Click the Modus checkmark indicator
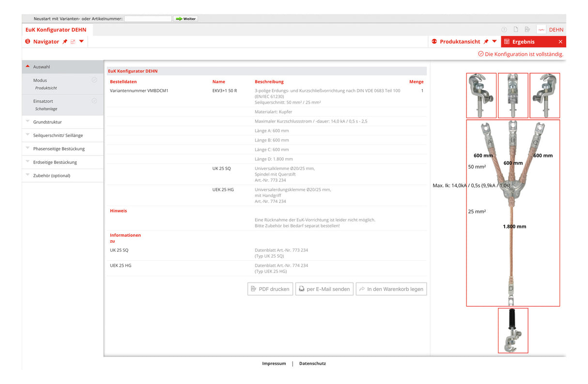Image resolution: width=588 pixels, height=384 pixels. click(x=94, y=80)
